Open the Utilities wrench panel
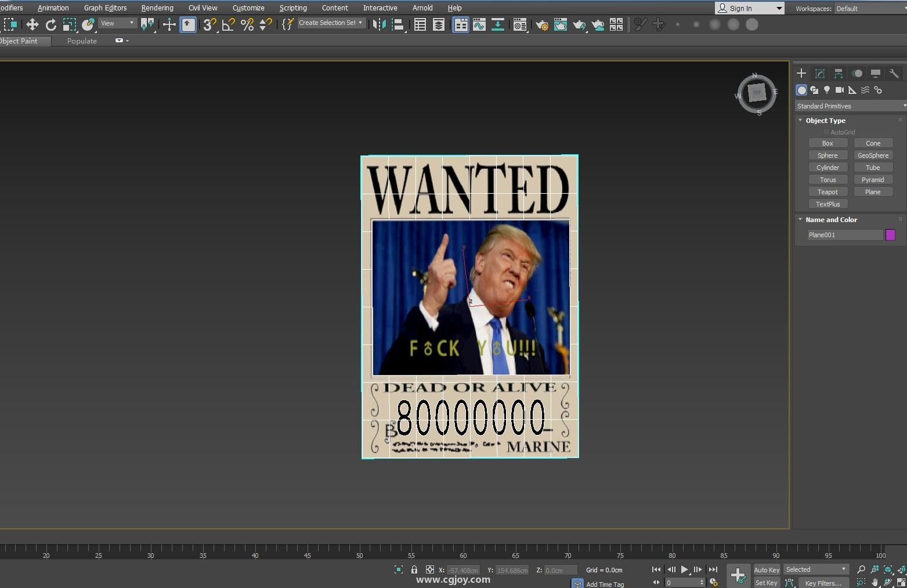Image resolution: width=907 pixels, height=588 pixels. click(x=894, y=74)
